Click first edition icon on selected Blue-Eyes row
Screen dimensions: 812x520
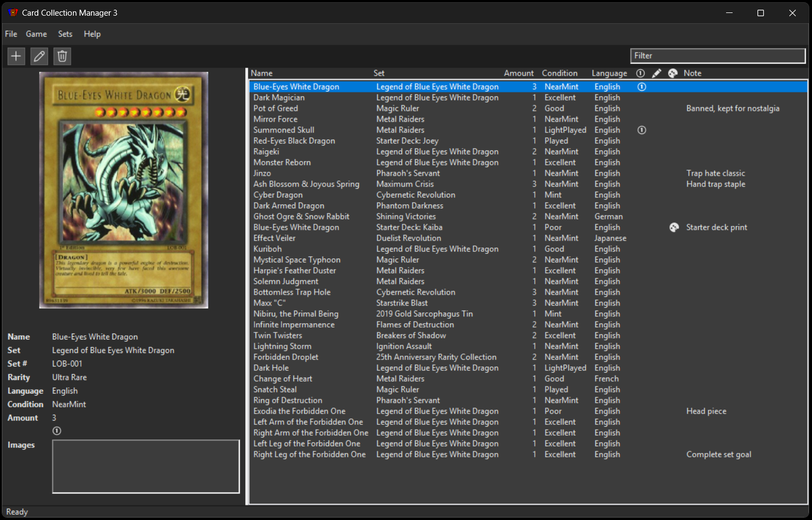pos(641,86)
